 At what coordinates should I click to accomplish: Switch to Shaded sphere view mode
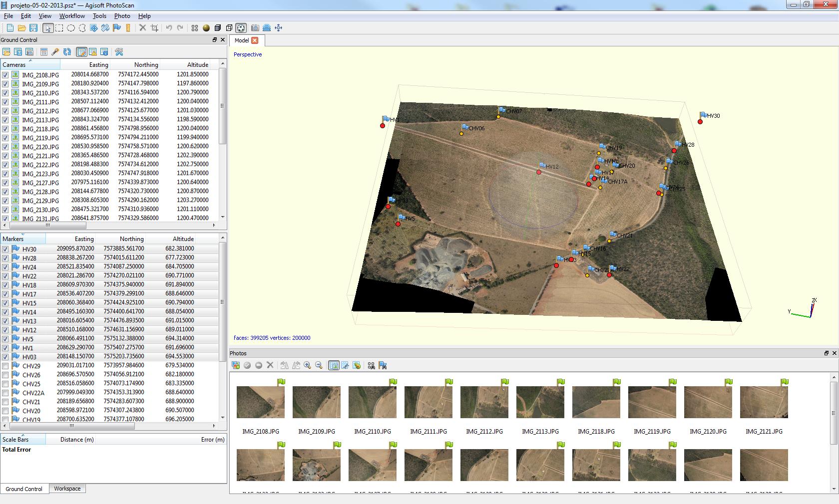(206, 28)
